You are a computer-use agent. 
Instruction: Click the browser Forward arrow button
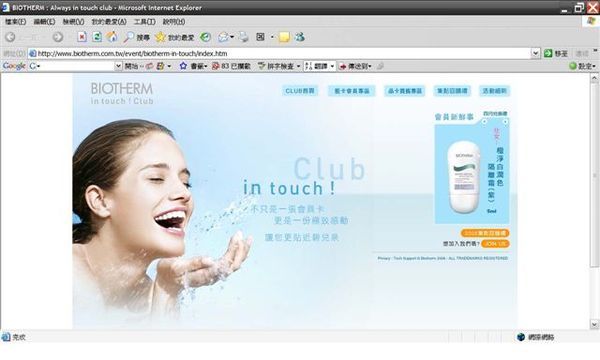58,37
